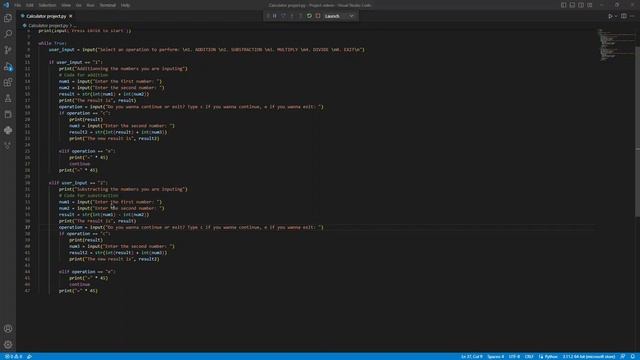Click the user_input = input(...) line
Viewport: 640px width, 360px height.
(207, 50)
